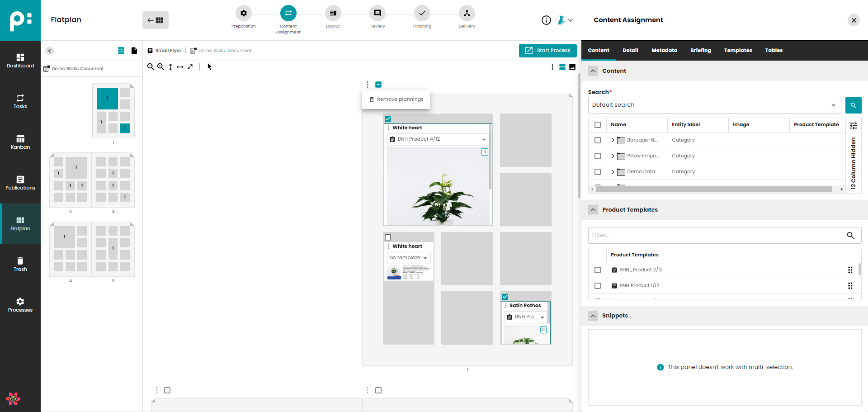868x412 pixels.
Task: Choose Remove plannings from the popup menu
Action: 396,99
